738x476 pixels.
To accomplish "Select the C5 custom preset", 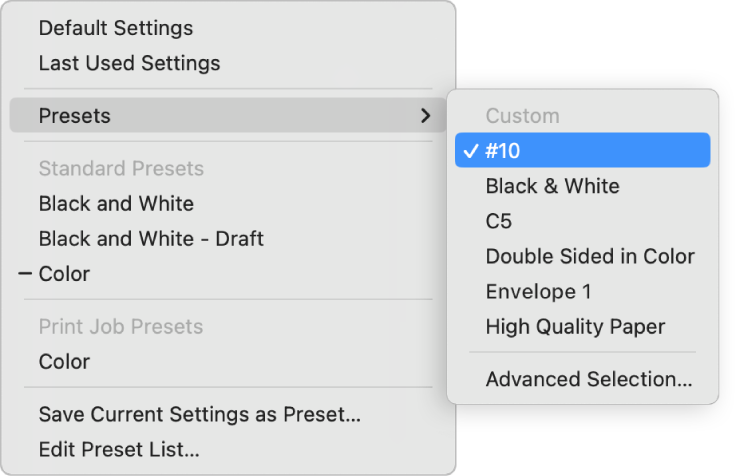I will (x=499, y=222).
